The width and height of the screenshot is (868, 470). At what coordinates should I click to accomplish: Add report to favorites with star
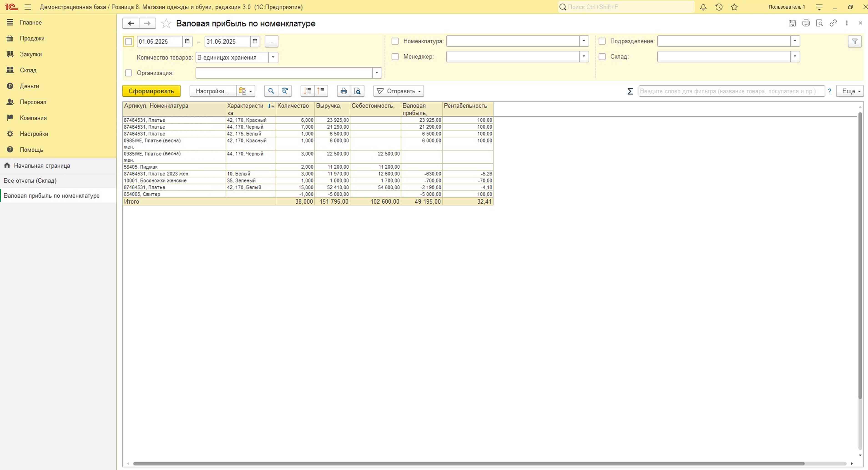[166, 23]
